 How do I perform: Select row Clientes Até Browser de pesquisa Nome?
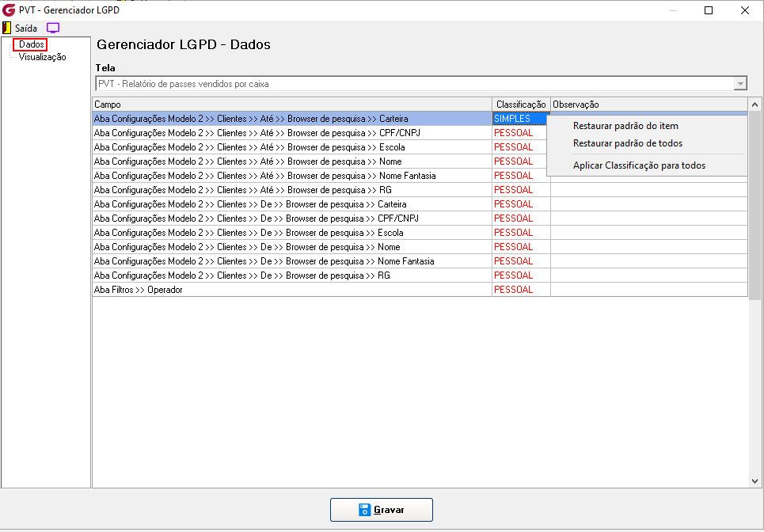click(x=292, y=161)
